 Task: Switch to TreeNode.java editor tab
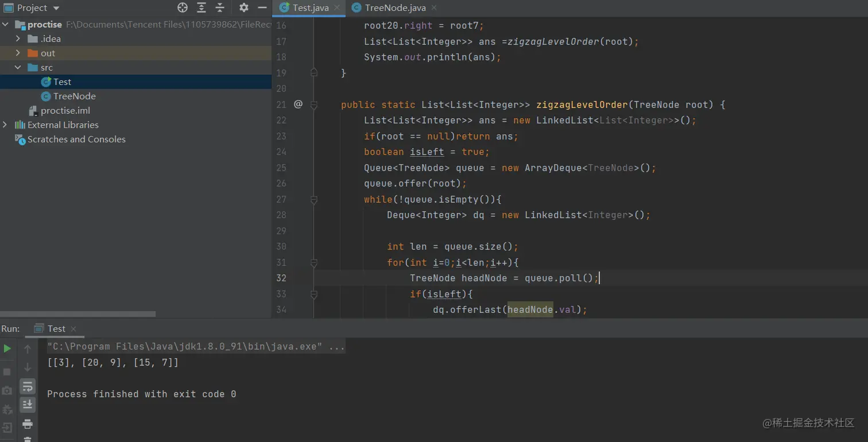coord(396,7)
